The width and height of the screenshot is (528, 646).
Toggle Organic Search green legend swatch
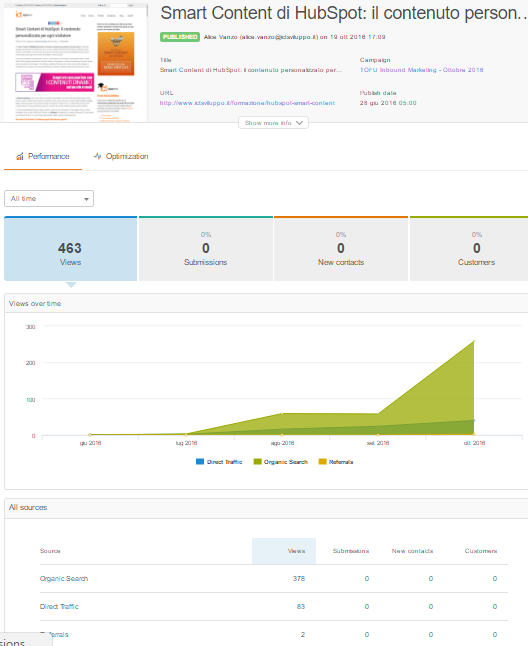click(257, 462)
